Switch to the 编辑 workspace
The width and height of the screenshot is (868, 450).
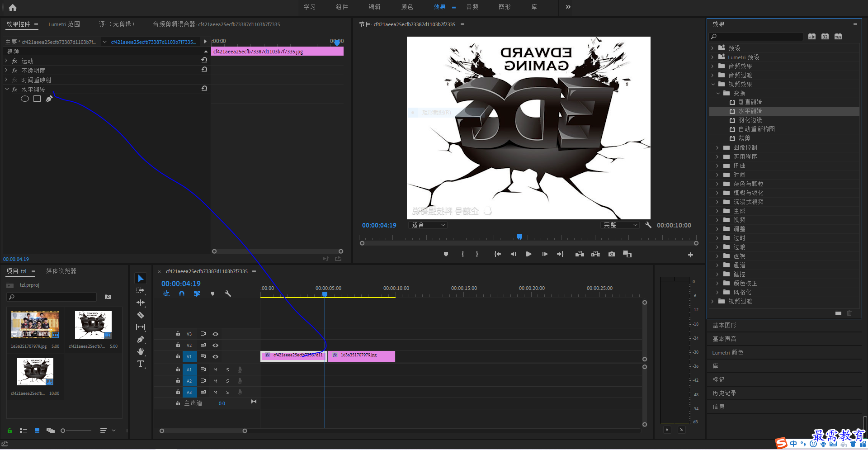374,7
